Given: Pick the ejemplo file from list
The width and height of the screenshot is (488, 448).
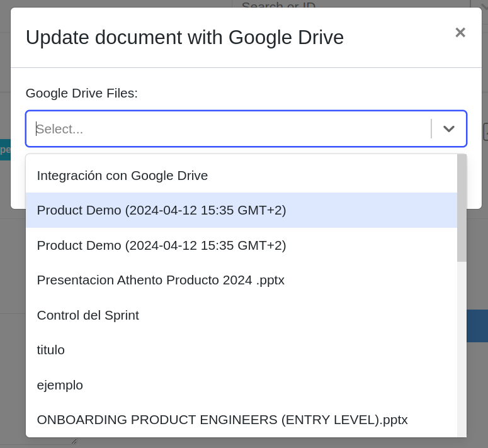Looking at the screenshot, I should 60,385.
